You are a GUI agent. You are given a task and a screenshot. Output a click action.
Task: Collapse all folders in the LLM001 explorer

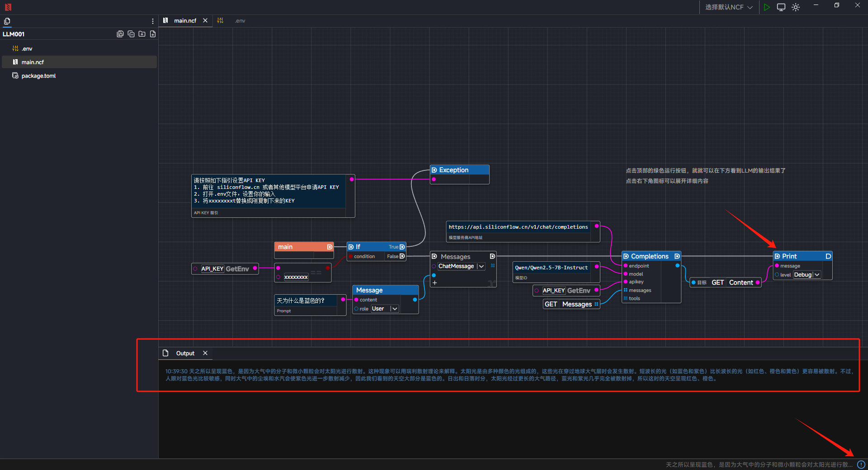point(131,34)
